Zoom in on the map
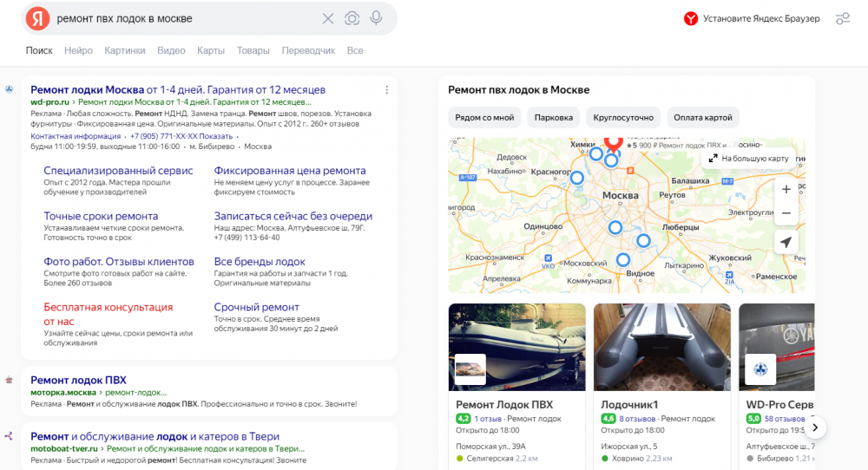Viewport: 868px width, 470px height. (786, 189)
